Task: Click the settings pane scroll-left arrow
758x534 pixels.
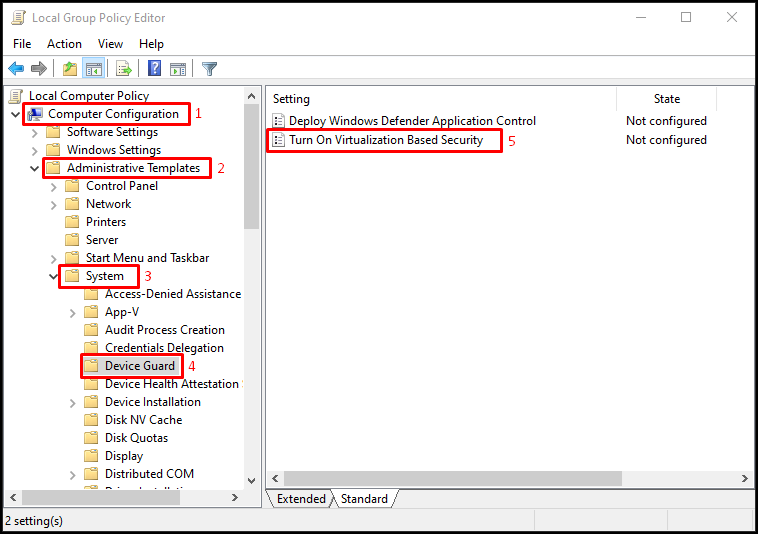Action: (275, 478)
